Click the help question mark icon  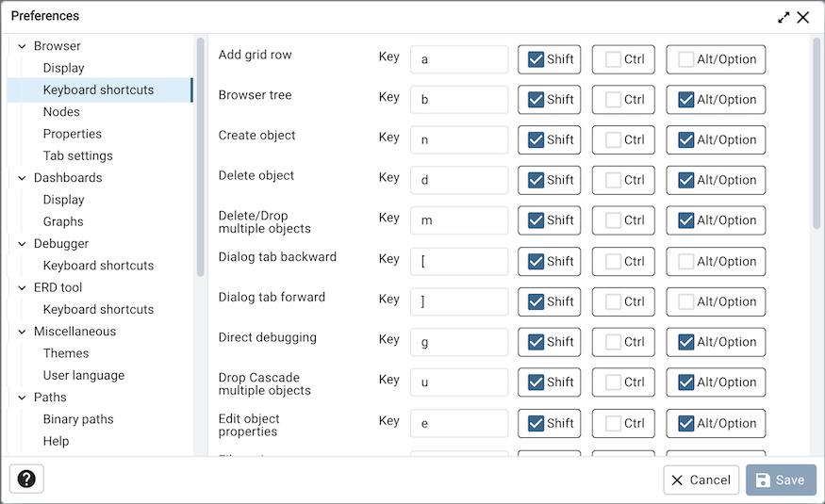point(26,480)
